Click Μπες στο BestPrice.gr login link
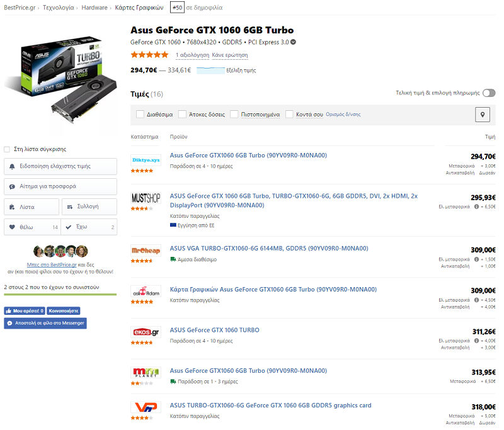504x430 pixels. (x=52, y=265)
